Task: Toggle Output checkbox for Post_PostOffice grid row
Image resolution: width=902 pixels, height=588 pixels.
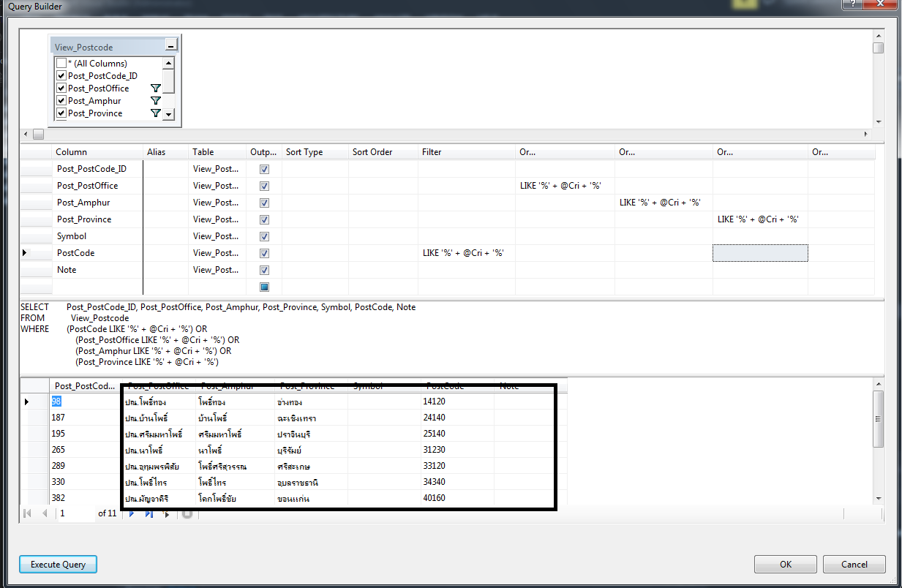Action: tap(264, 186)
